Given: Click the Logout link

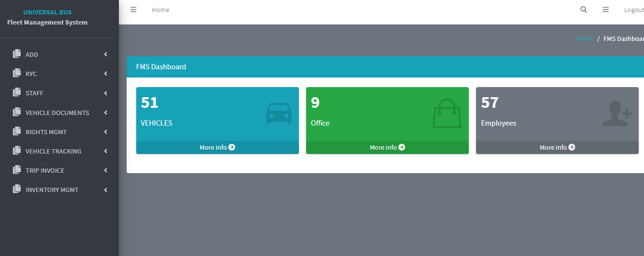Looking at the screenshot, I should pos(634,10).
